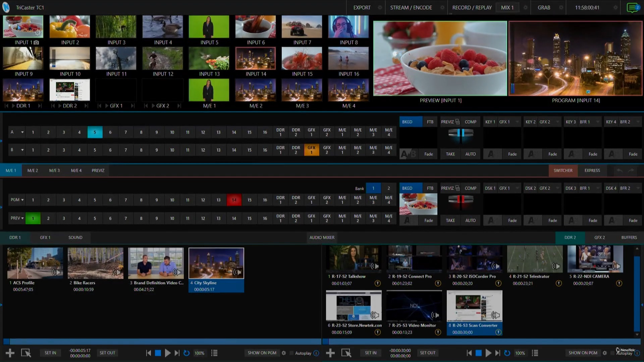
Task: Toggle playlist mode icon in DDR 1
Action: (214, 353)
